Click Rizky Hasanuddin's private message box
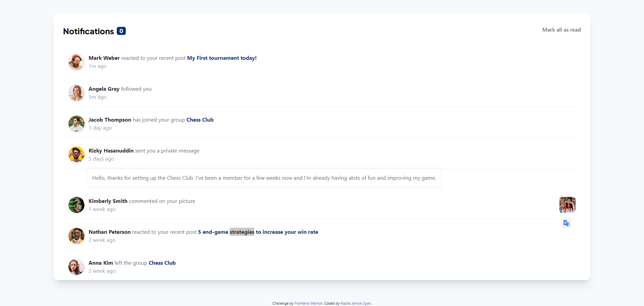The height and width of the screenshot is (306, 644). click(264, 178)
